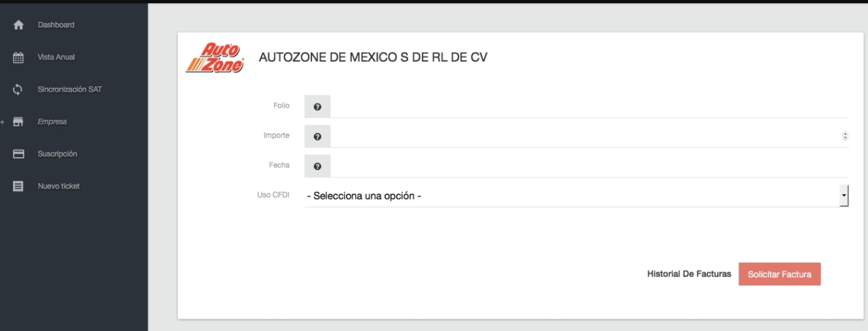
Task: Click the Empresa store icon
Action: tap(18, 122)
